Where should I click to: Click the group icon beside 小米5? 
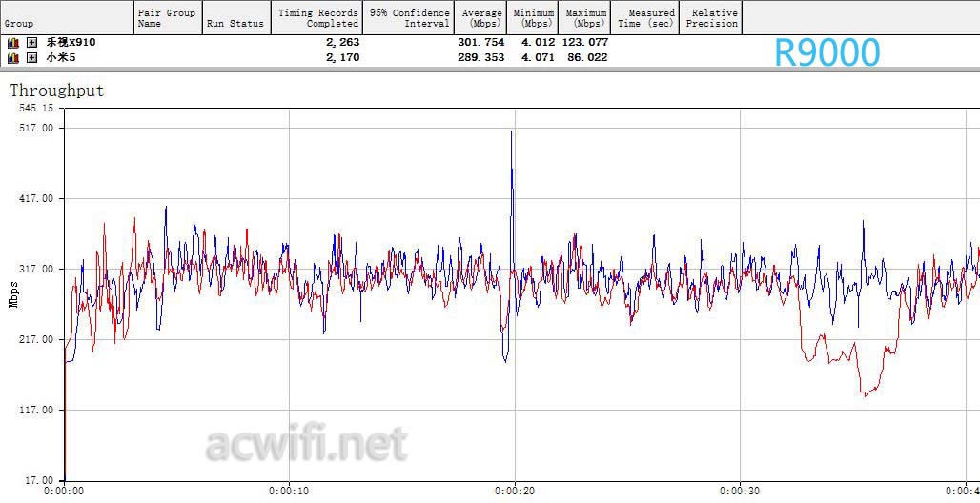[x=13, y=57]
